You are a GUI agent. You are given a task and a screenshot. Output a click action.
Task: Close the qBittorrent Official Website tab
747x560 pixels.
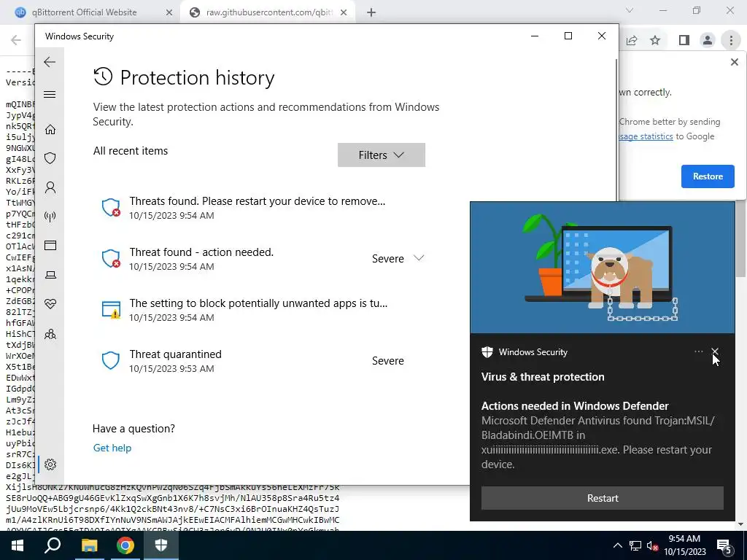click(169, 12)
